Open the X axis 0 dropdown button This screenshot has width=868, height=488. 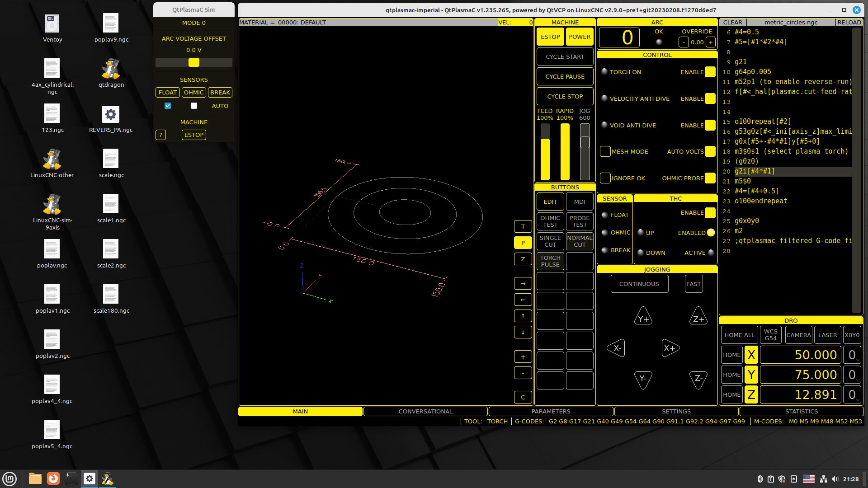(852, 355)
